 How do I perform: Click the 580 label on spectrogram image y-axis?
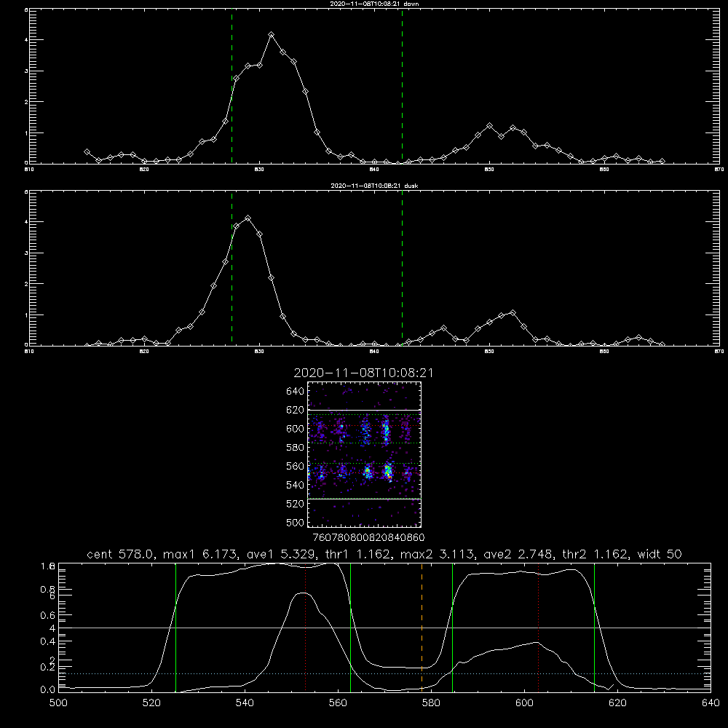click(296, 448)
